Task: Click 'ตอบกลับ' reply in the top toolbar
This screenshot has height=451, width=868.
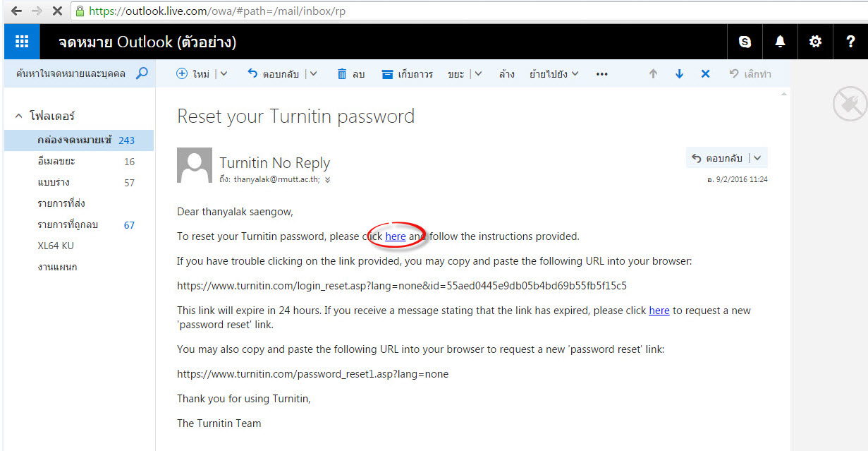Action: pos(274,73)
